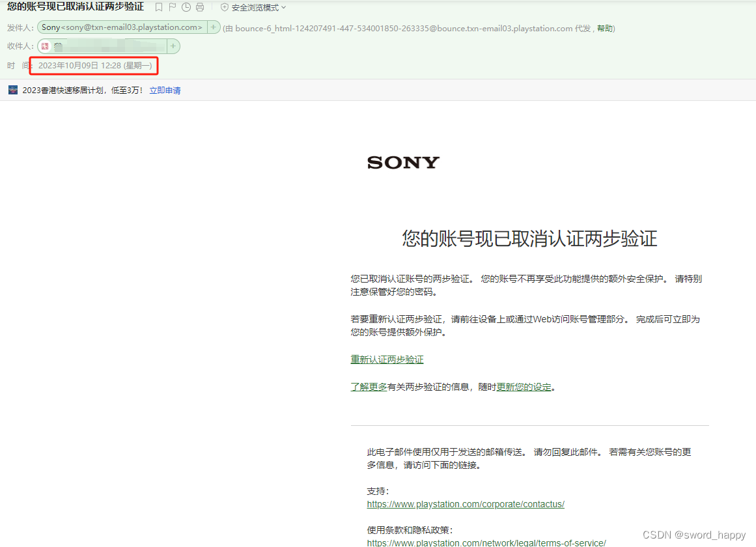756x547 pixels.
Task: Click the bookmark icon beside the subject
Action: click(159, 7)
